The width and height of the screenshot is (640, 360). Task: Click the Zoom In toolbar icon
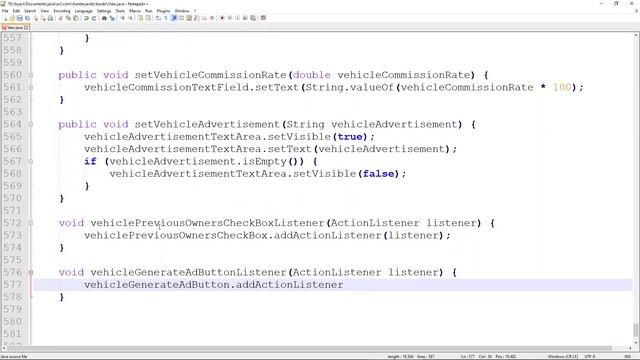pyautogui.click(x=122, y=18)
